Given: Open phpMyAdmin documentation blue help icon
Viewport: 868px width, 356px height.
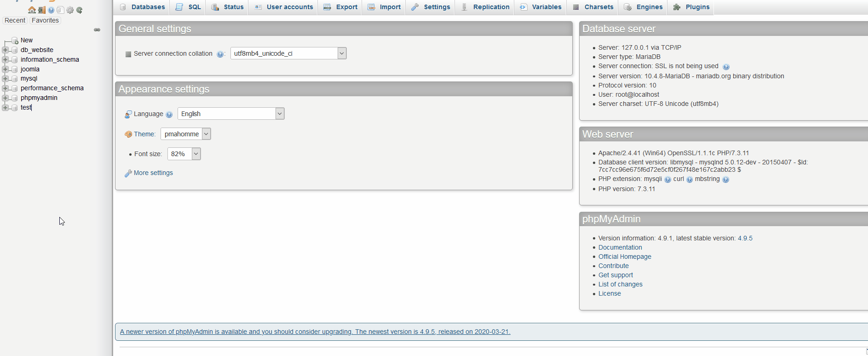Looking at the screenshot, I should tap(51, 10).
